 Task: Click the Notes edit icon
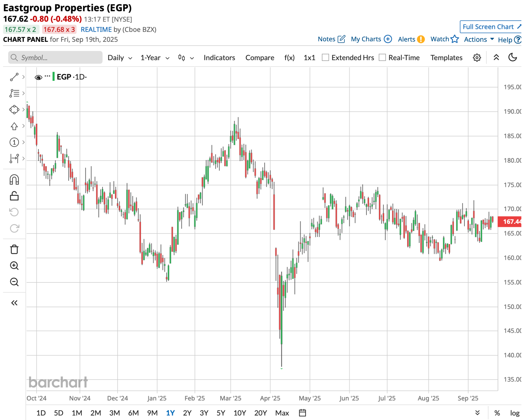[x=341, y=39]
